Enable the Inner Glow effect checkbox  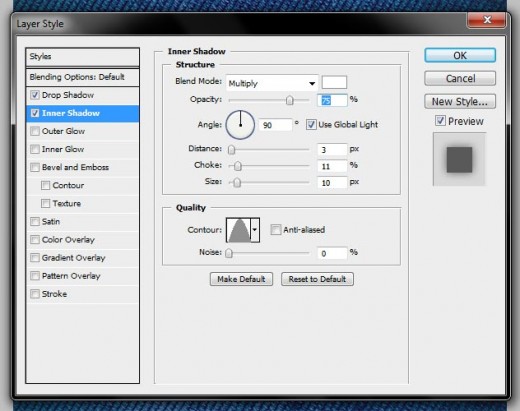click(35, 149)
